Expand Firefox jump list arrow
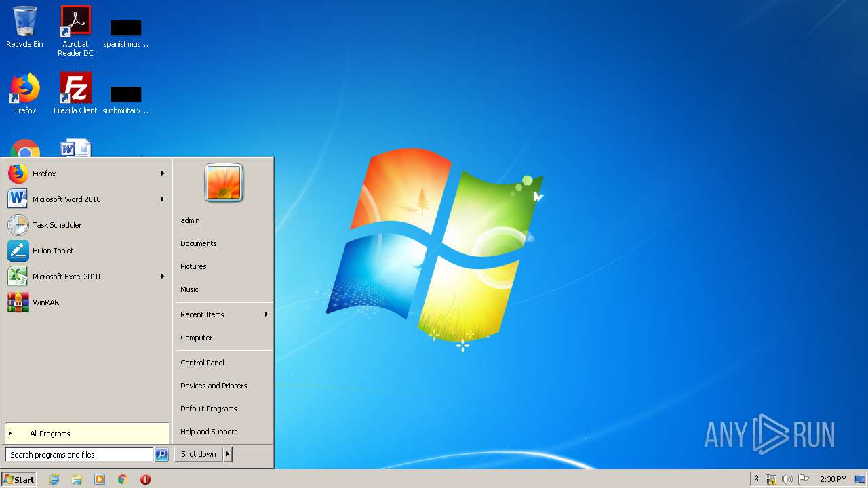The image size is (868, 488). (x=162, y=174)
